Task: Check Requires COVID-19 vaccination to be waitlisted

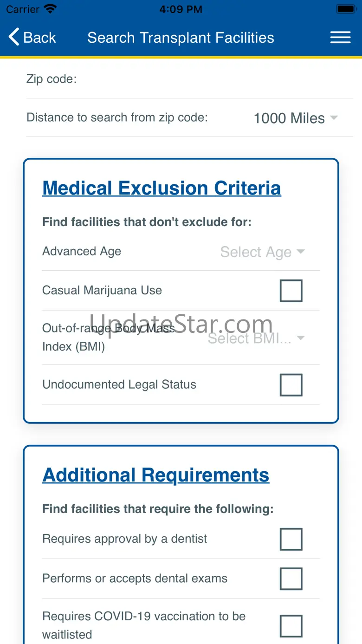Action: [291, 626]
